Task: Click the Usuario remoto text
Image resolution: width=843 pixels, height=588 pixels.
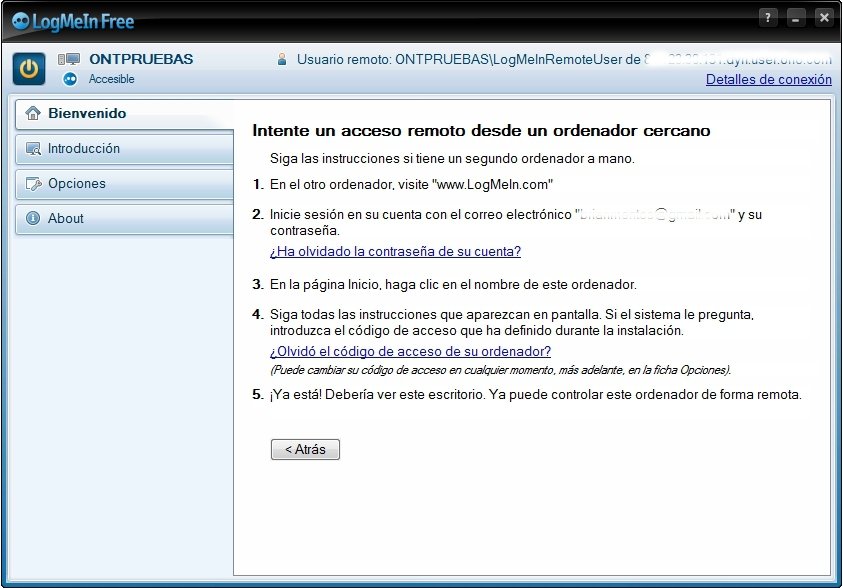Action: pos(564,59)
